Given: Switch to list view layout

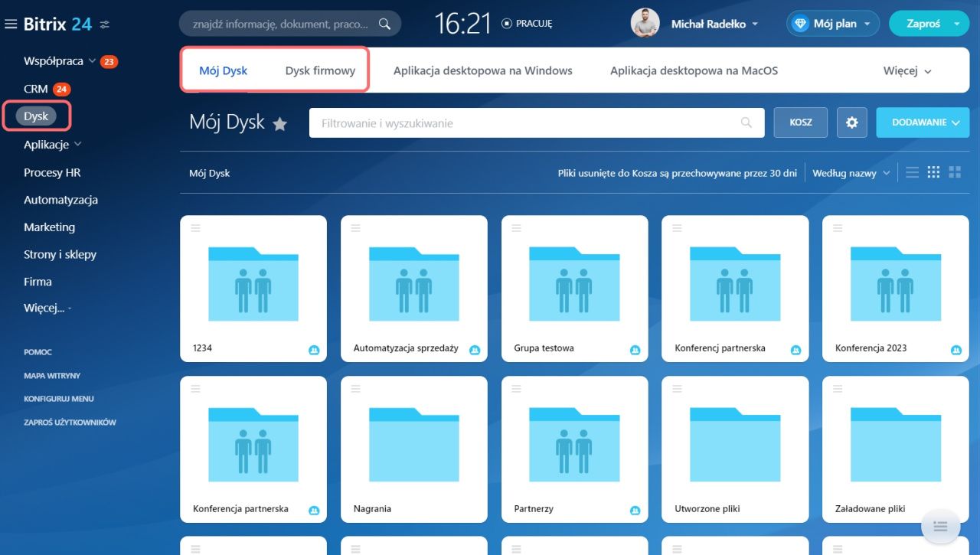Looking at the screenshot, I should [x=912, y=172].
